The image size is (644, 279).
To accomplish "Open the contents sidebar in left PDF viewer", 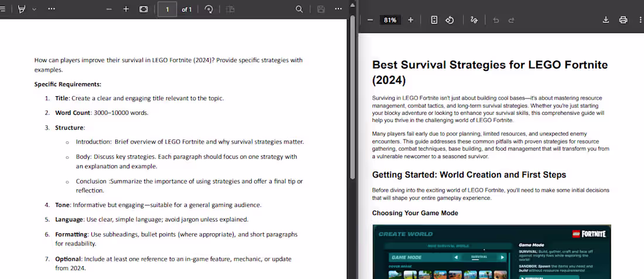I will click(x=2, y=9).
